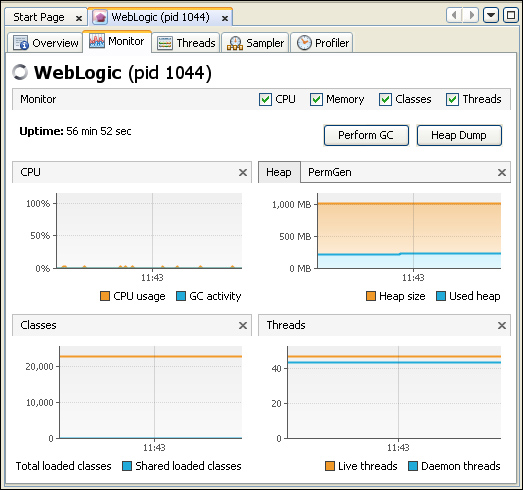This screenshot has width=523, height=490.
Task: Click the Uptime value text
Action: click(99, 131)
